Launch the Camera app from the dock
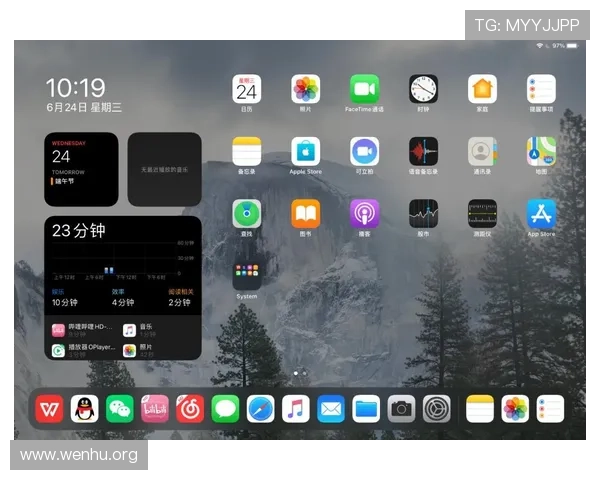Viewport: 600px width, 480px height. [401, 408]
